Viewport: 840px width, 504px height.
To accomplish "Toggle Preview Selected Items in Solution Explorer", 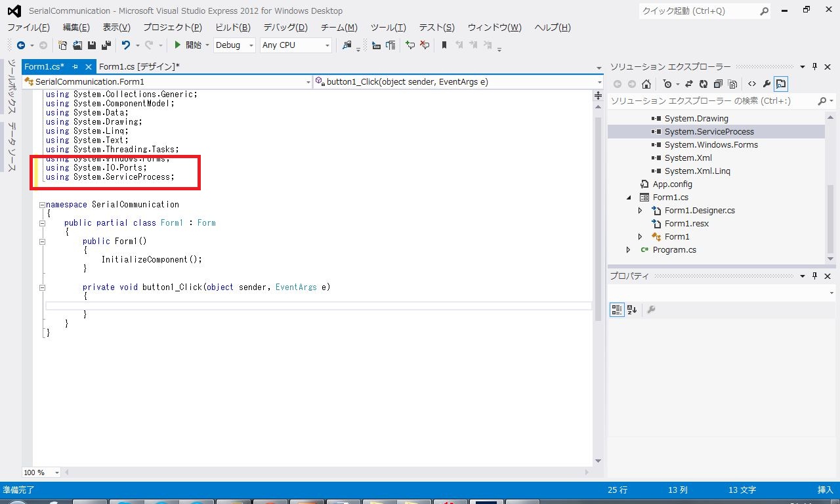I will click(x=781, y=84).
